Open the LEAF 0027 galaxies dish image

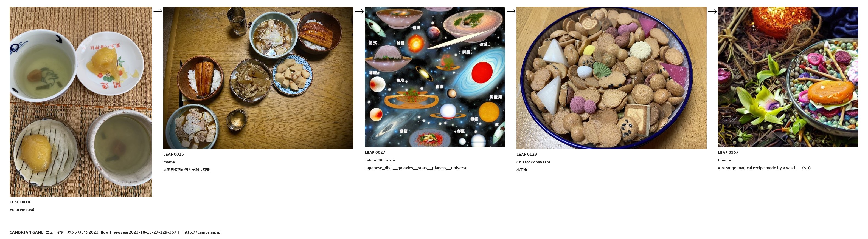(435, 77)
